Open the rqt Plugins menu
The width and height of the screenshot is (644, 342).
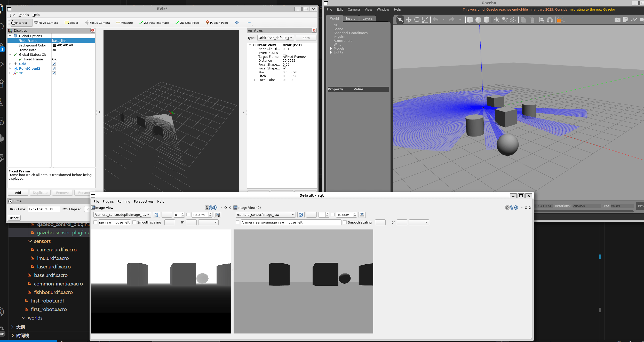[108, 202]
